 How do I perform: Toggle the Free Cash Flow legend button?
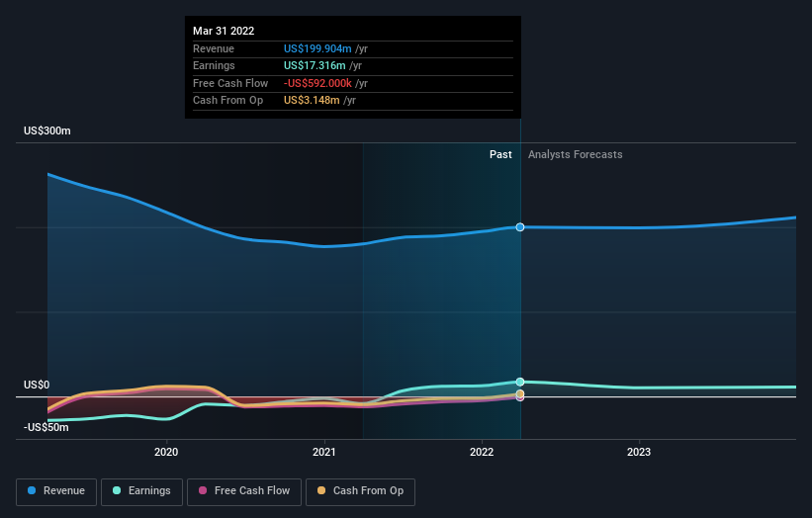point(244,491)
